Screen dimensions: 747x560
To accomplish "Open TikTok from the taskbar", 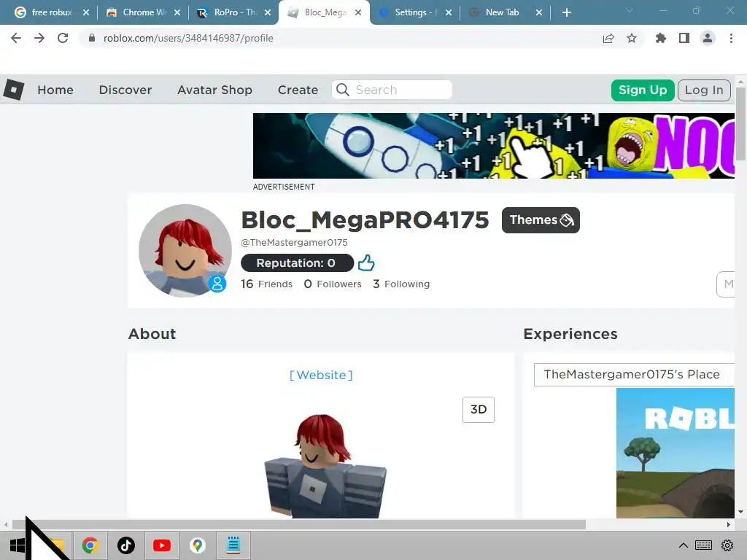I will [x=125, y=545].
